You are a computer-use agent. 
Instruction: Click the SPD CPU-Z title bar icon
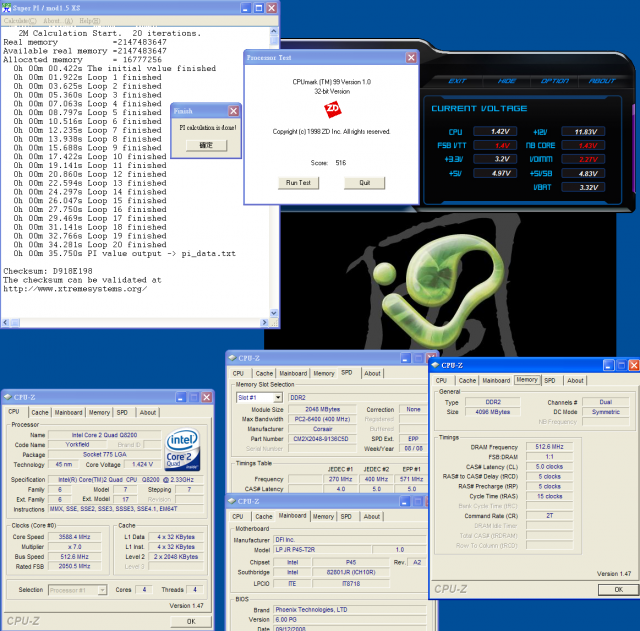(x=233, y=358)
